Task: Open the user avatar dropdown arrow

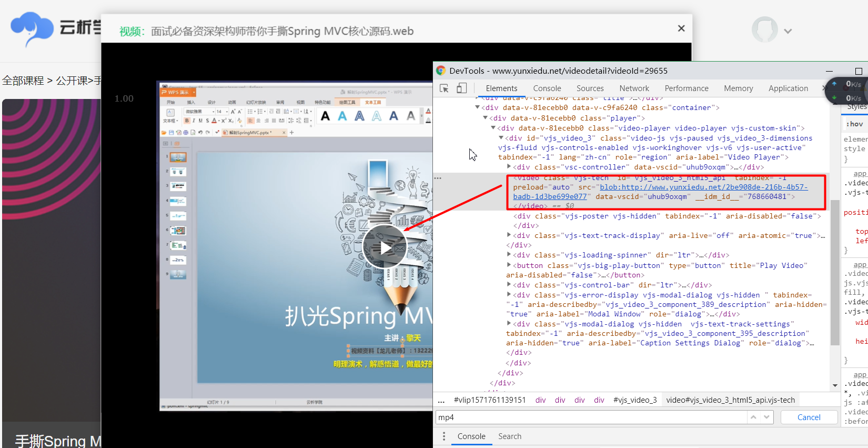Action: (x=788, y=31)
